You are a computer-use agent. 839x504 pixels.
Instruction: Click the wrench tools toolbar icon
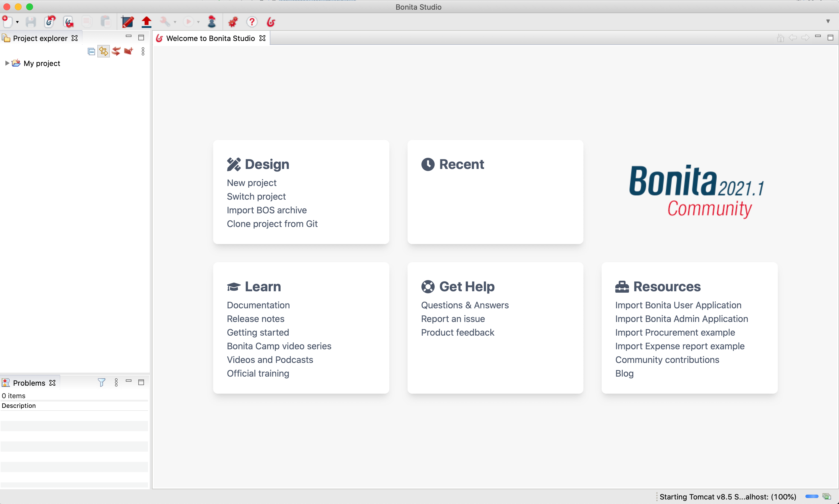[165, 22]
